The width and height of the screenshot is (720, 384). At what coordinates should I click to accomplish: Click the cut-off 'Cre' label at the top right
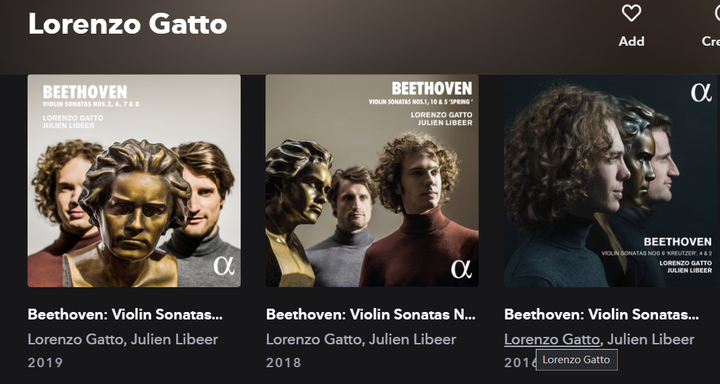pyautogui.click(x=711, y=41)
